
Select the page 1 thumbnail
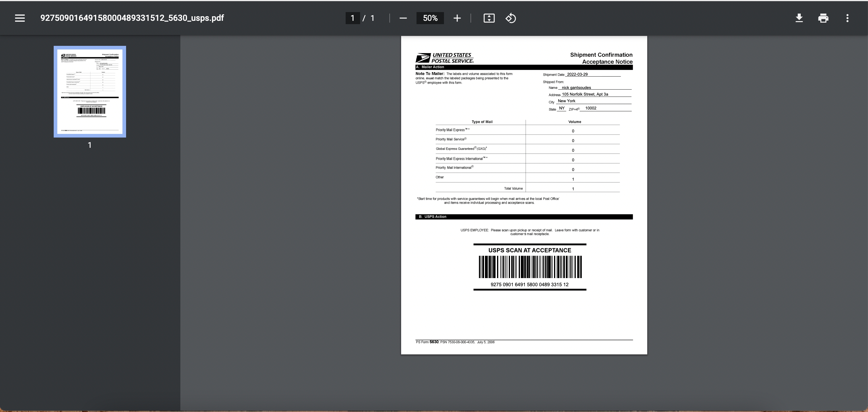click(x=90, y=92)
